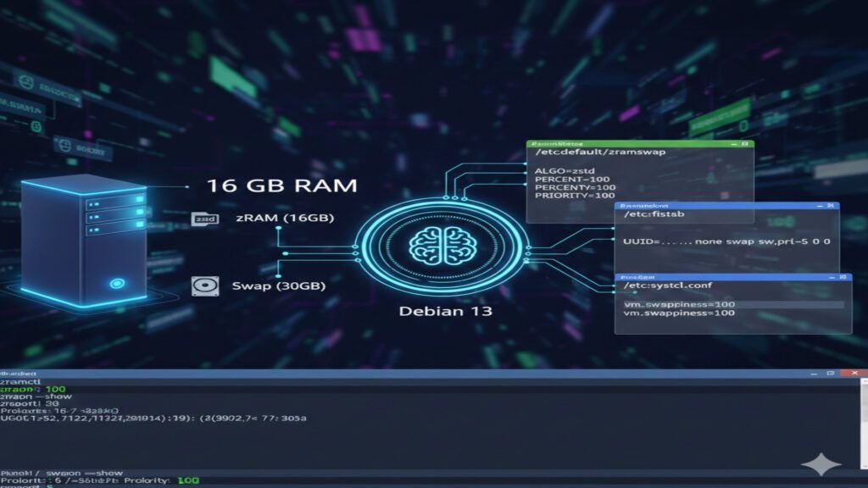This screenshot has width=868, height=488.
Task: Click the server tower icon
Action: pyautogui.click(x=81, y=236)
